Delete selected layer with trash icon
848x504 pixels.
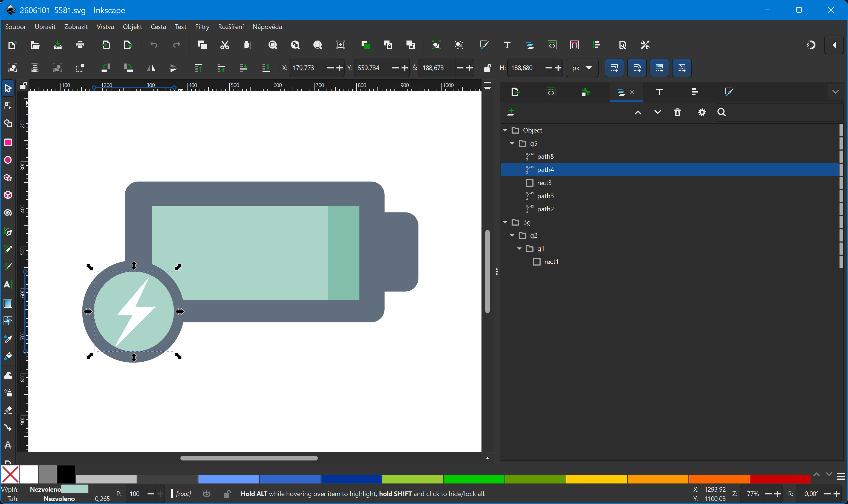tap(677, 112)
